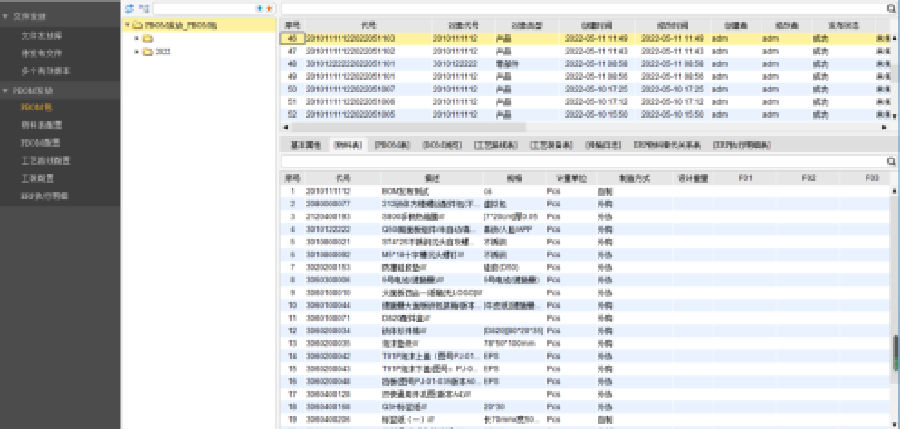Image resolution: width=900 pixels, height=429 pixels.
Task: Click the upper table's horizontal scrollbar thumb
Action: click(x=408, y=127)
